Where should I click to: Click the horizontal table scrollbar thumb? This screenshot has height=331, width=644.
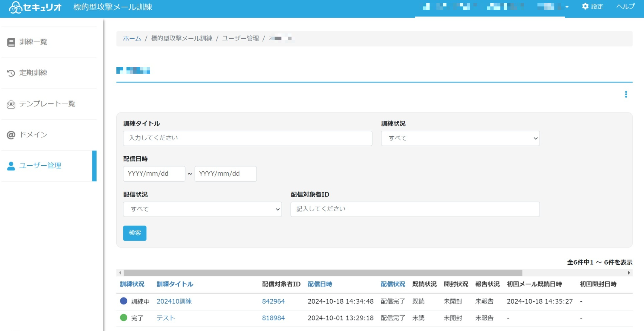pos(323,273)
